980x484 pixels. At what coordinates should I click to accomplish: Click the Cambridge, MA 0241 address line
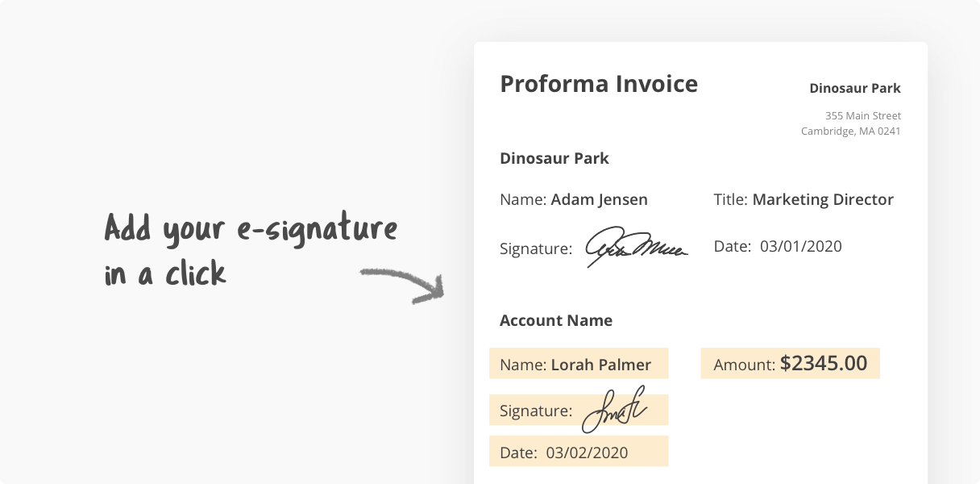pyautogui.click(x=851, y=131)
